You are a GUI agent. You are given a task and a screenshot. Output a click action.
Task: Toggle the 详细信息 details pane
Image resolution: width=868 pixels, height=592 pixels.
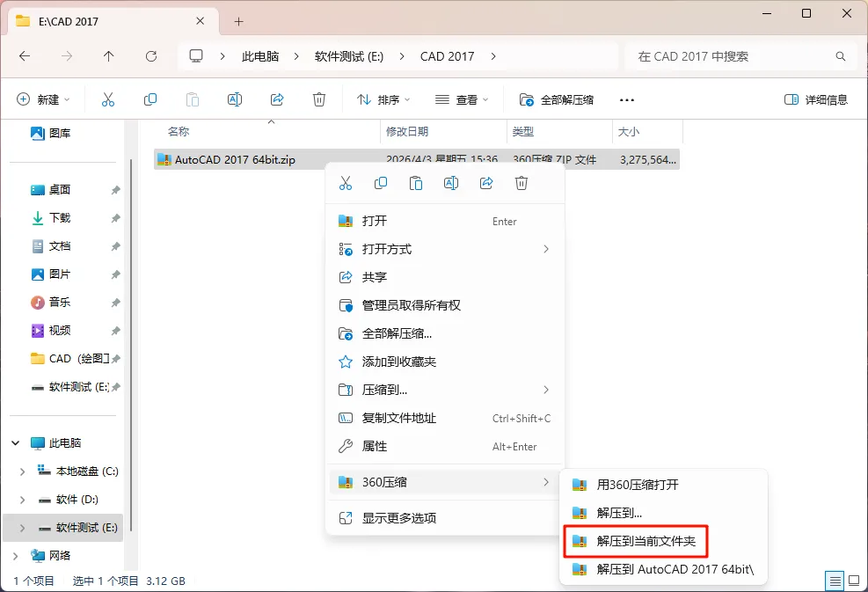click(816, 99)
